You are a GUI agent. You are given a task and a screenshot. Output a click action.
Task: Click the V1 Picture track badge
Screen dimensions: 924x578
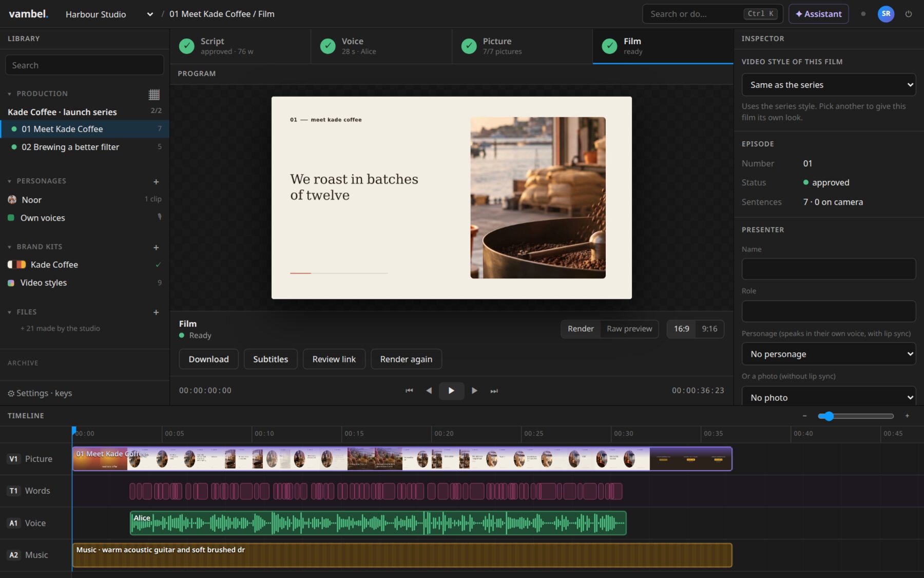pos(13,459)
